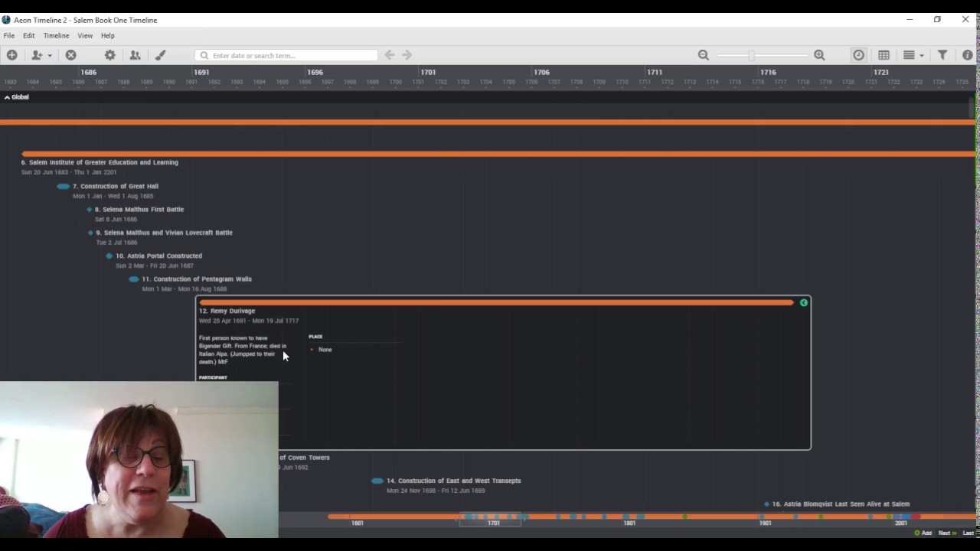Viewport: 980px width, 551px height.
Task: Open the View menu
Action: tap(85, 36)
